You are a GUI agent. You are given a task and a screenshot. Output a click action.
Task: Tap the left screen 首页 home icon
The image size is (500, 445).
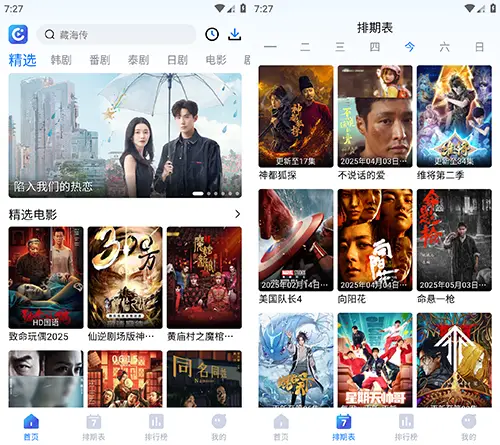click(31, 421)
